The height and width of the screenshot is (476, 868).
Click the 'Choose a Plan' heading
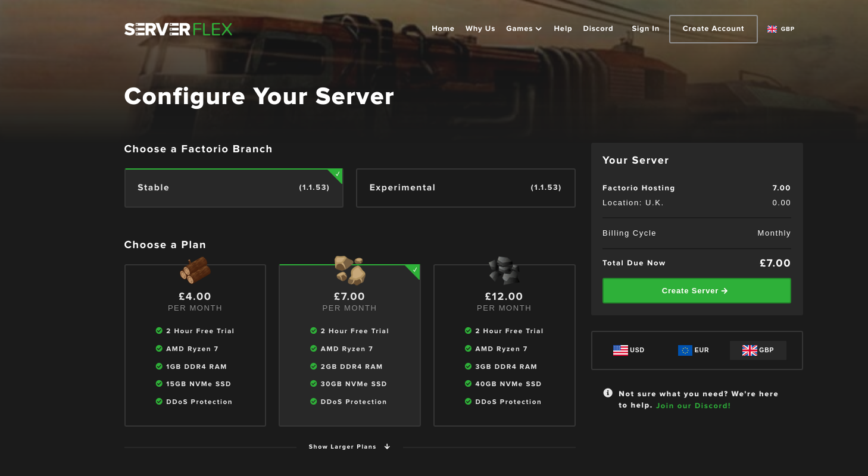[165, 245]
